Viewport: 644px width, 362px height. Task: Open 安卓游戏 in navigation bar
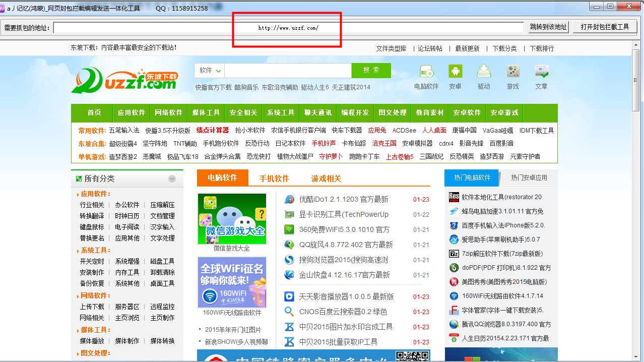[504, 112]
